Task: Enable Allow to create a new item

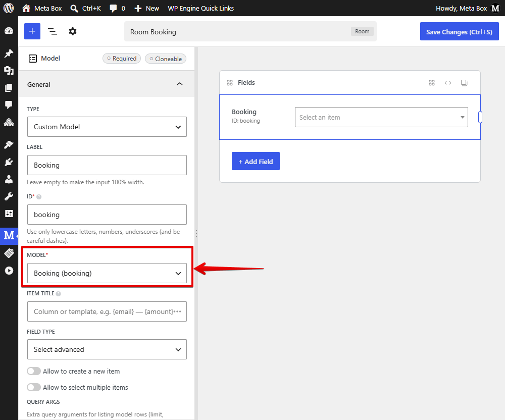Action: tap(34, 371)
